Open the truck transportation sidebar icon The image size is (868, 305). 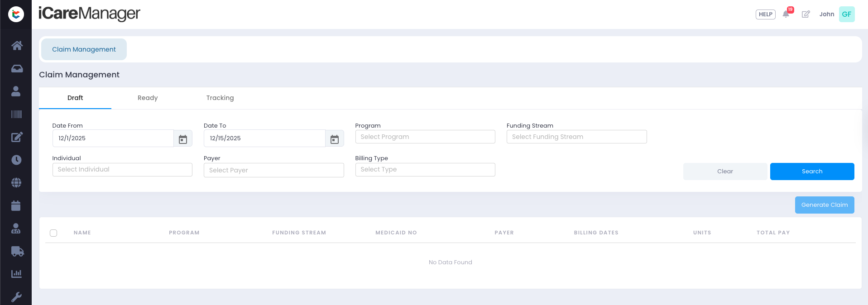pos(17,251)
